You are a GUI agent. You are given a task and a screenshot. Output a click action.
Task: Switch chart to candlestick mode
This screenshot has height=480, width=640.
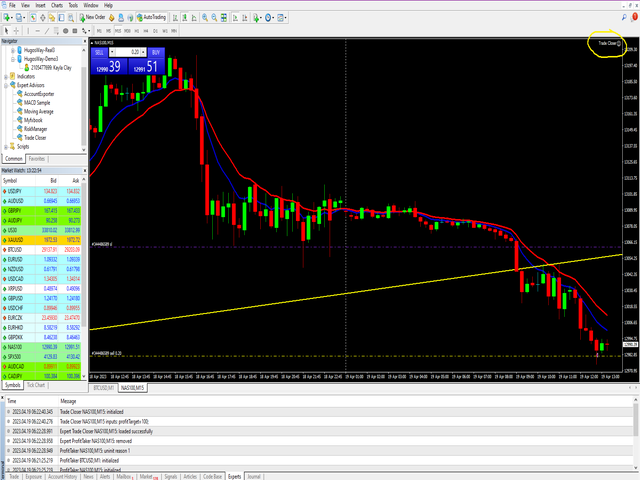pyautogui.click(x=184, y=18)
